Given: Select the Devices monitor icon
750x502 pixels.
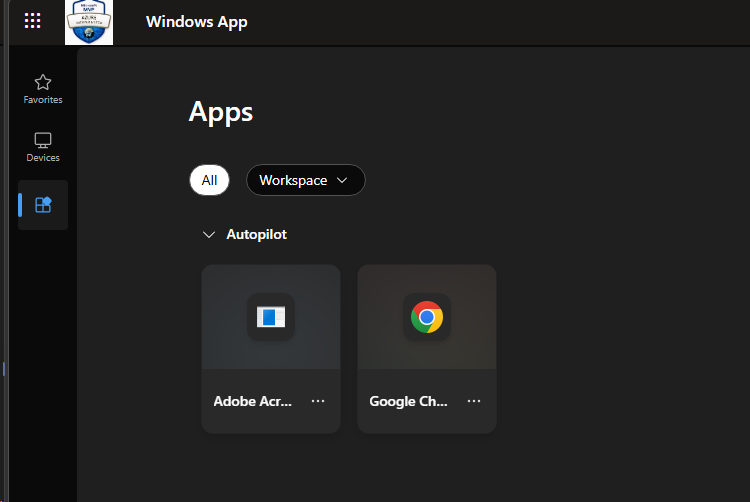Looking at the screenshot, I should pos(43,140).
